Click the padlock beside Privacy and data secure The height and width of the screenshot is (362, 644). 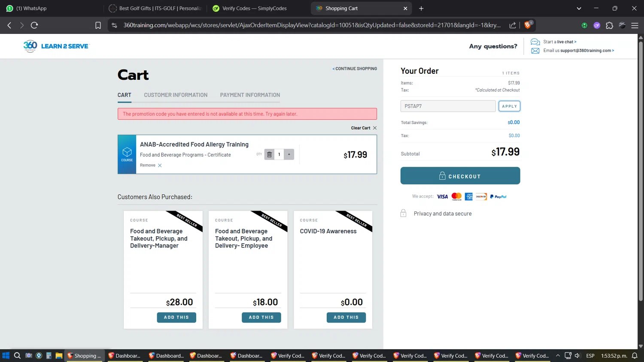point(403,213)
